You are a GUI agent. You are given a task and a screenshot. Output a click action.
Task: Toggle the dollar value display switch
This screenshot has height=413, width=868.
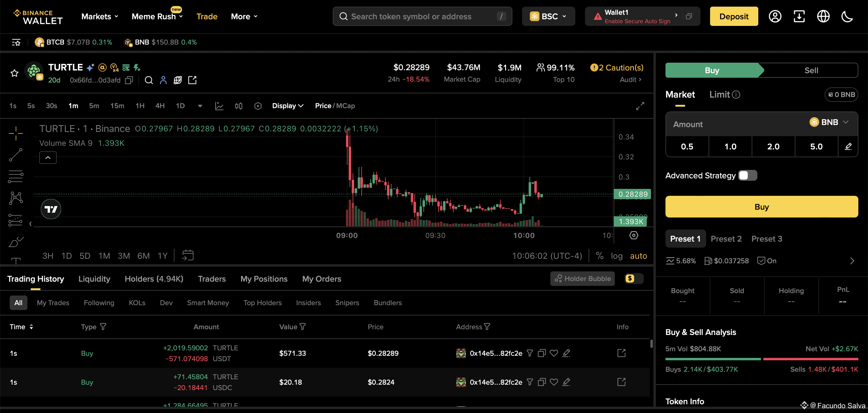pyautogui.click(x=634, y=279)
